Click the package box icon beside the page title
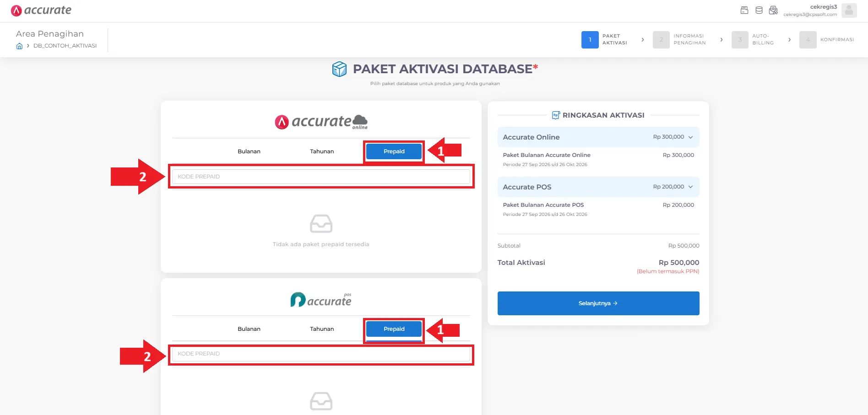 [x=339, y=69]
